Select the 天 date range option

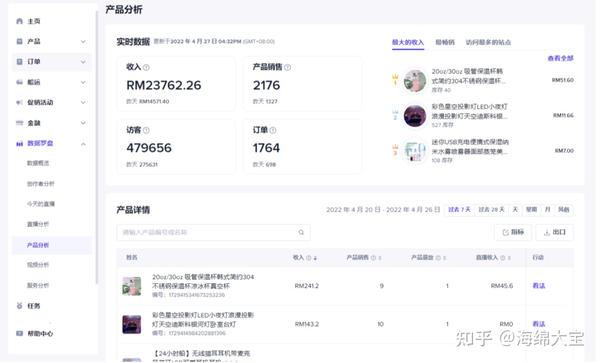(x=515, y=210)
